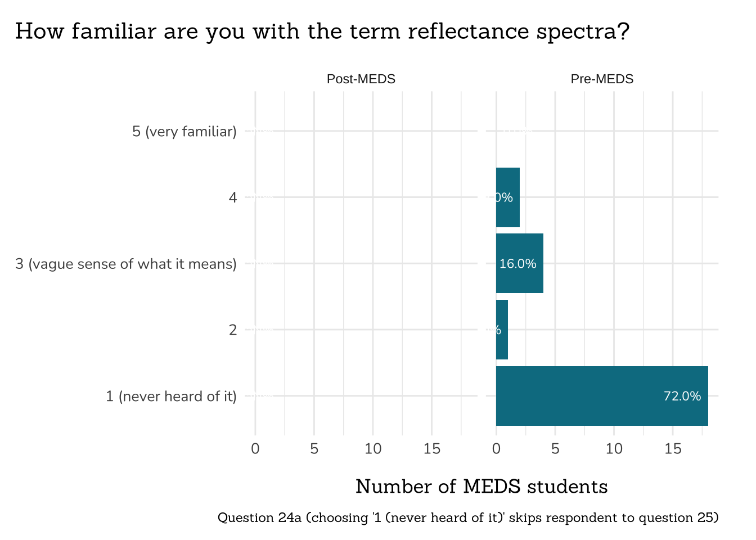Screen dimensions: 756x540
Task: Click the '15' tick under Post-MEDS panel
Action: click(x=431, y=449)
